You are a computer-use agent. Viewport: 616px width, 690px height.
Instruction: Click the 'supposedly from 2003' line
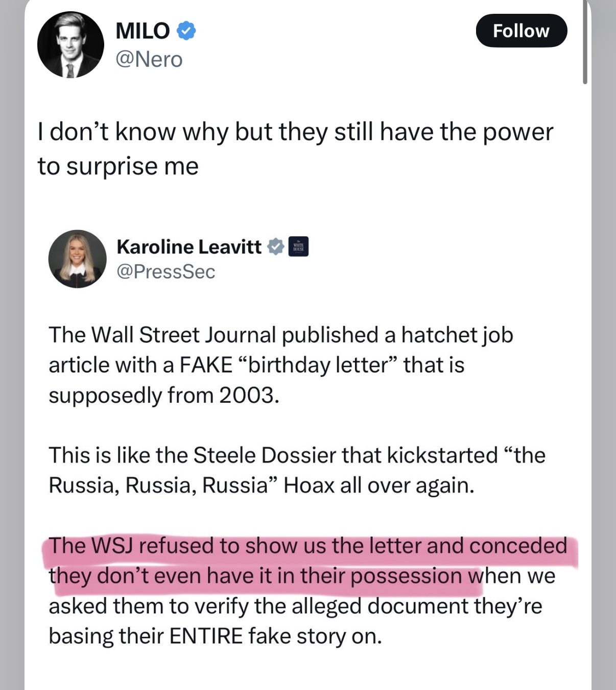pos(164,396)
